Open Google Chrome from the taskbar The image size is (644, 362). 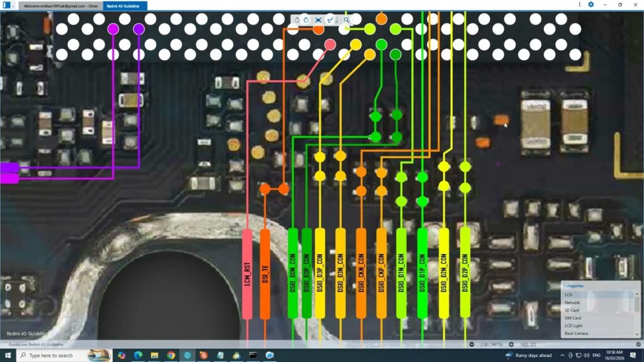point(171,356)
